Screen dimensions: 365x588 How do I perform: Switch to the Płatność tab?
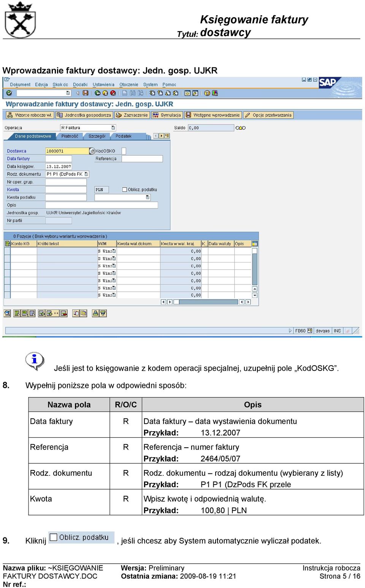point(70,136)
